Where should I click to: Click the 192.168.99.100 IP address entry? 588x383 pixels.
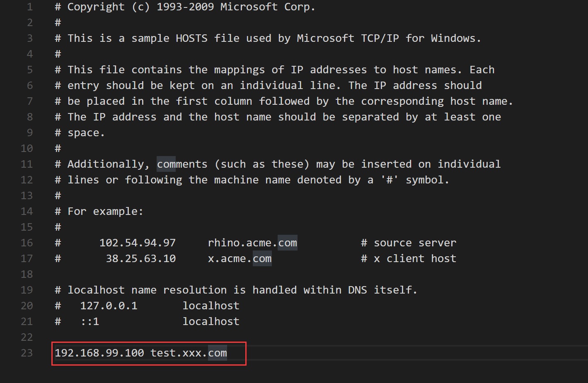[99, 353]
